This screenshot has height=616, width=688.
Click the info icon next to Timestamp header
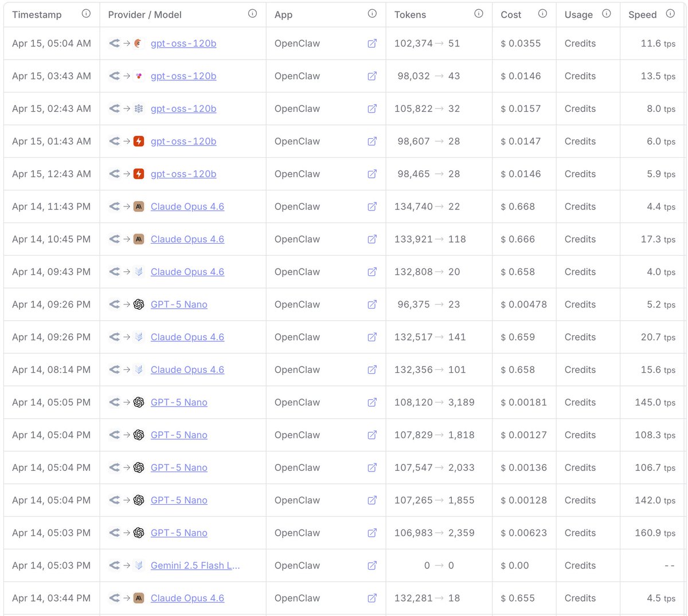(86, 13)
